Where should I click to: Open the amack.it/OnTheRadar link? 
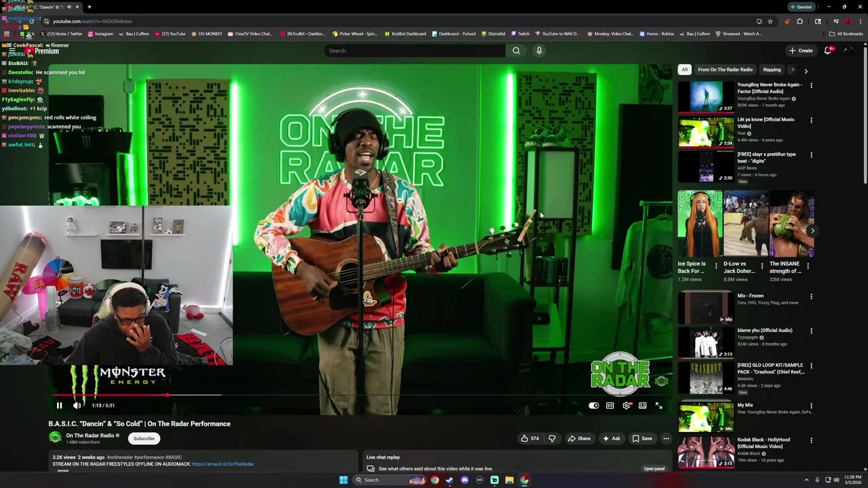tap(222, 464)
